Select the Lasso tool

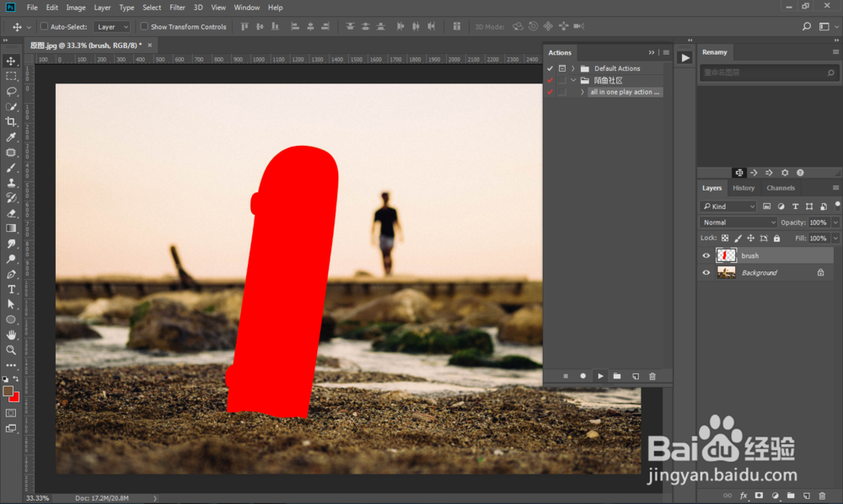pyautogui.click(x=11, y=92)
